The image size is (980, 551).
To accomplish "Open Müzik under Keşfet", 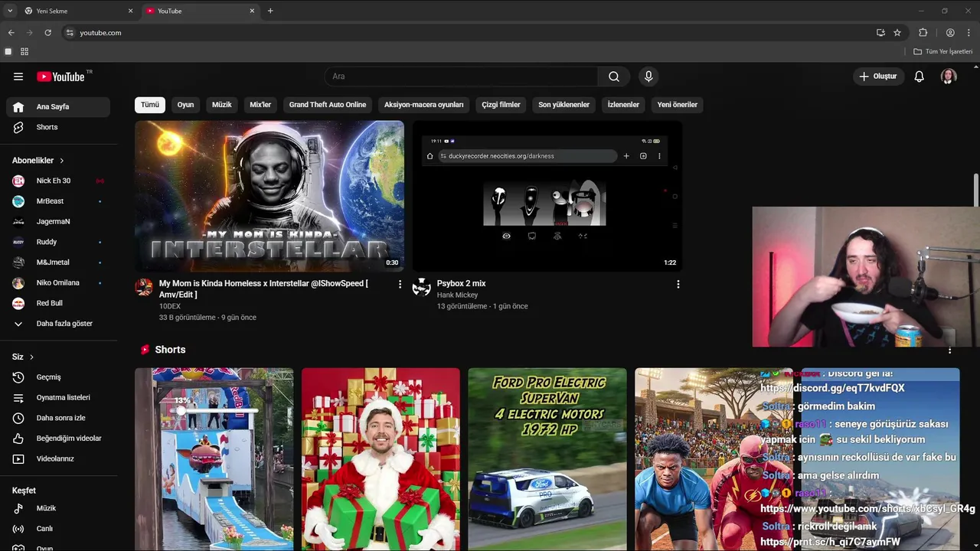I will click(x=58, y=508).
